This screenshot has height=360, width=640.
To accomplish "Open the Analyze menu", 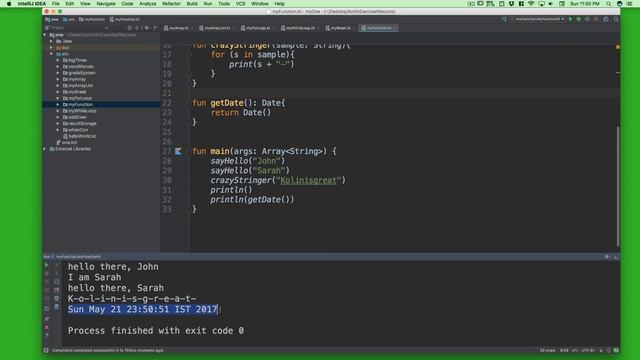I will pos(147,4).
